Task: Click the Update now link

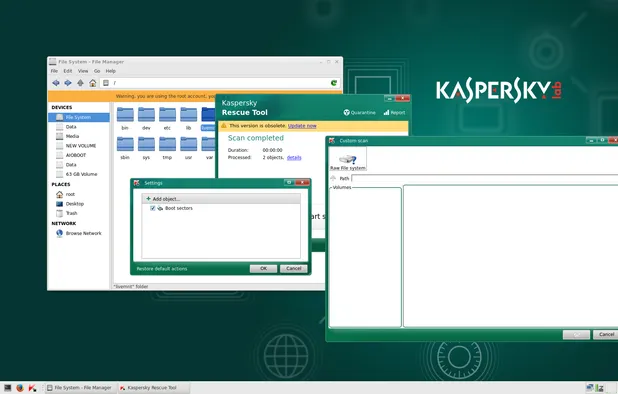Action: 302,126
